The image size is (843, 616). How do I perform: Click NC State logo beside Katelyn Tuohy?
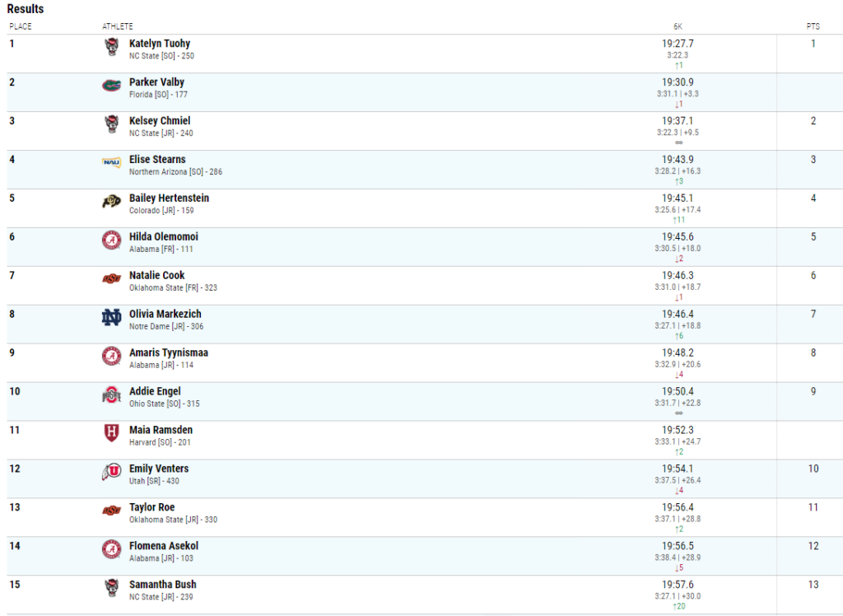pyautogui.click(x=111, y=47)
